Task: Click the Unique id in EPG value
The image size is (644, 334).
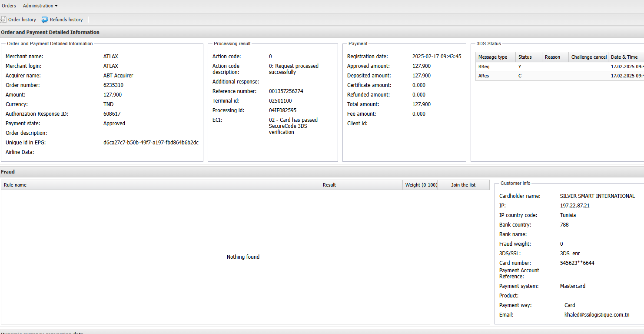Action: coord(151,143)
